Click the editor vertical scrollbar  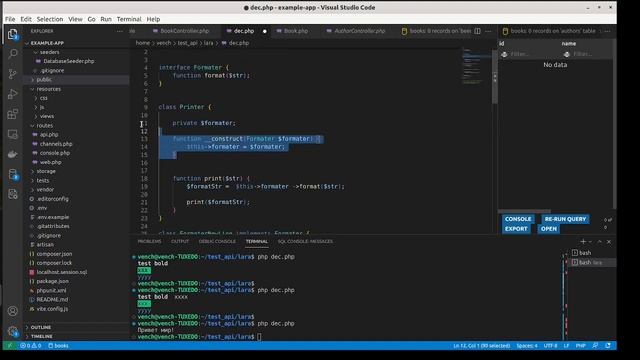pos(495,78)
